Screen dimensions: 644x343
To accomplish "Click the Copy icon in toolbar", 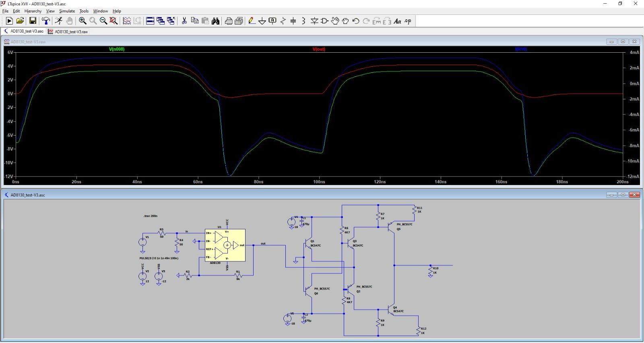I will [x=195, y=21].
